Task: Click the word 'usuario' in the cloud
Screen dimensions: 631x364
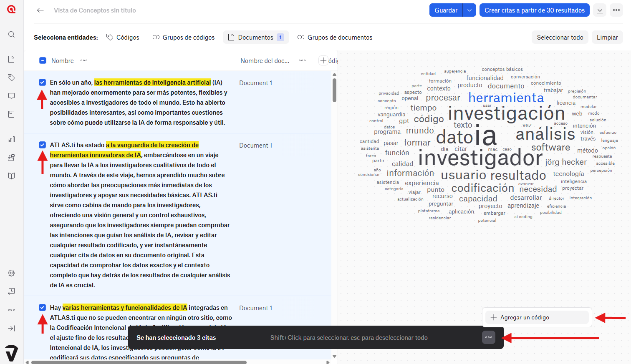Action: (464, 175)
